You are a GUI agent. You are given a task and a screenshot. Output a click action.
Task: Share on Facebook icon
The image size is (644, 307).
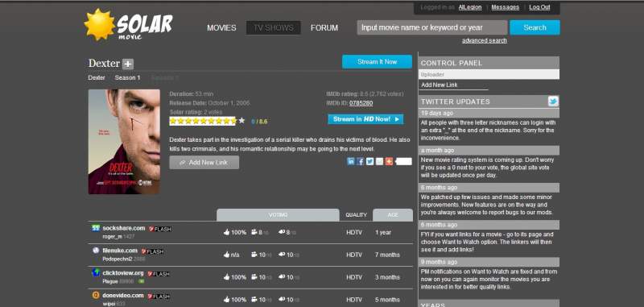[360, 161]
